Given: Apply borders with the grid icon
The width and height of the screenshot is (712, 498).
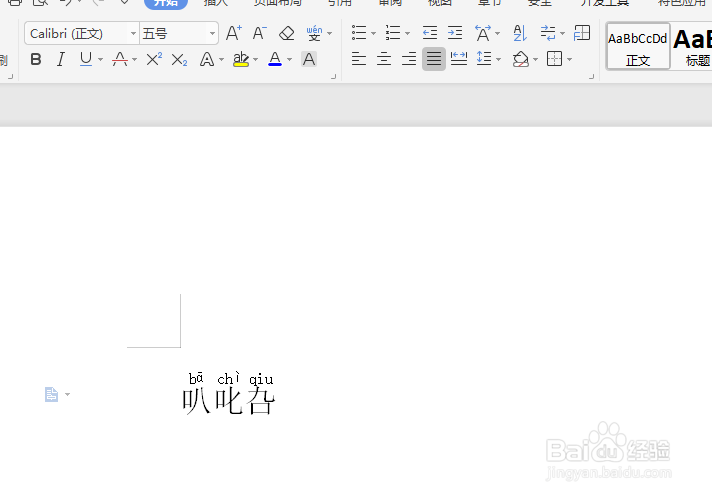Looking at the screenshot, I should pos(554,59).
